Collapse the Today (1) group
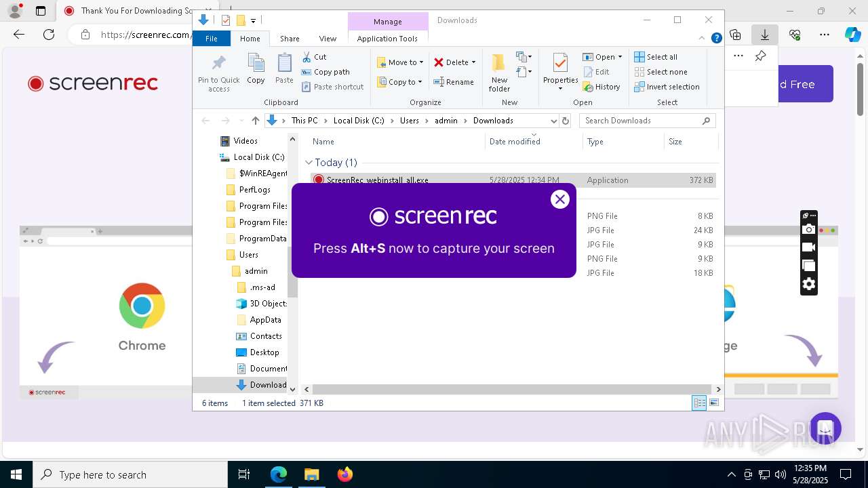Viewport: 868px width, 488px height. [x=309, y=163]
